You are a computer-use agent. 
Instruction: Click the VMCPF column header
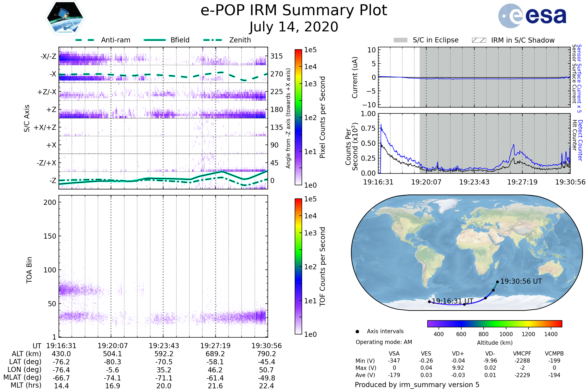(x=522, y=354)
